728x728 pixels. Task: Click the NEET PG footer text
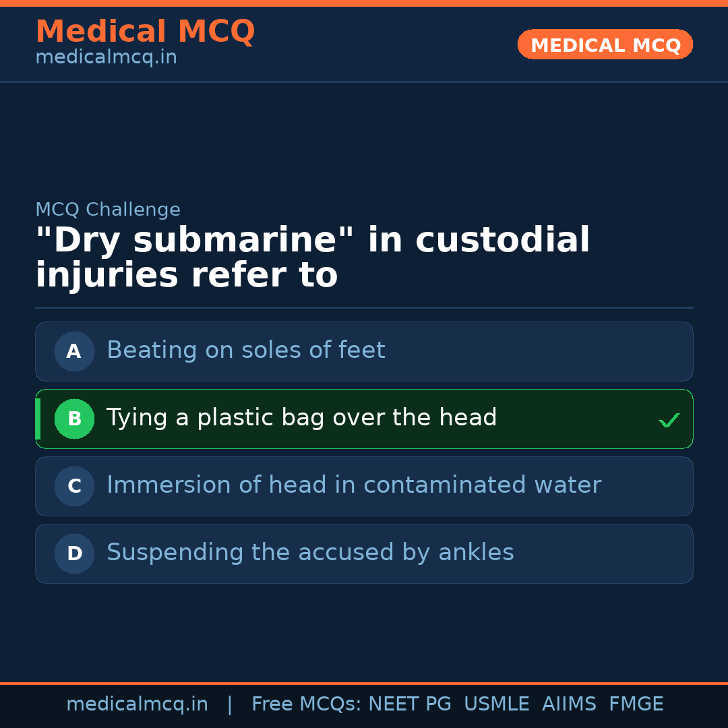point(410,704)
